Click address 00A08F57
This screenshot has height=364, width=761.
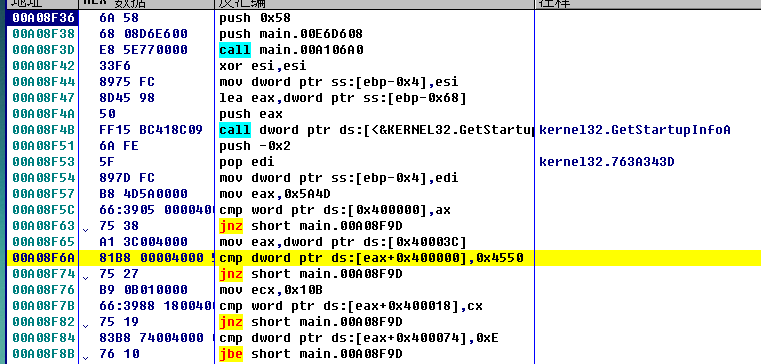(44, 194)
